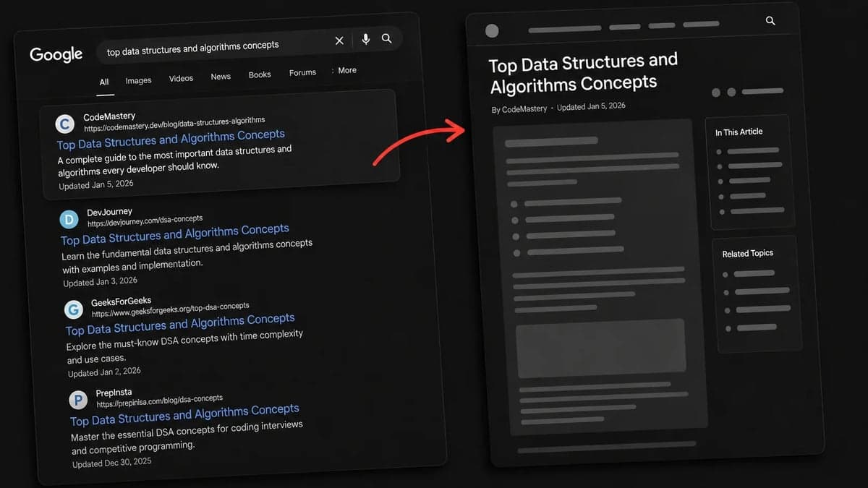This screenshot has width=868, height=488.
Task: Open the GeeksForGeeks result title link
Action: 180,324
